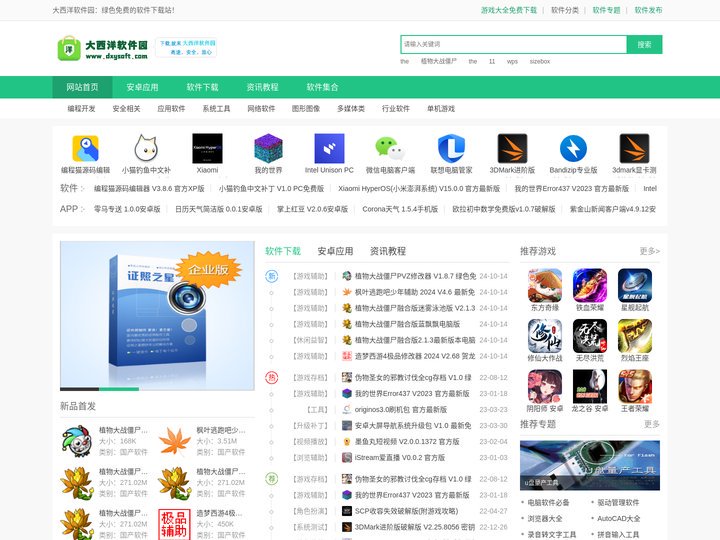Open the 星舰起航 game icon

[x=635, y=285]
